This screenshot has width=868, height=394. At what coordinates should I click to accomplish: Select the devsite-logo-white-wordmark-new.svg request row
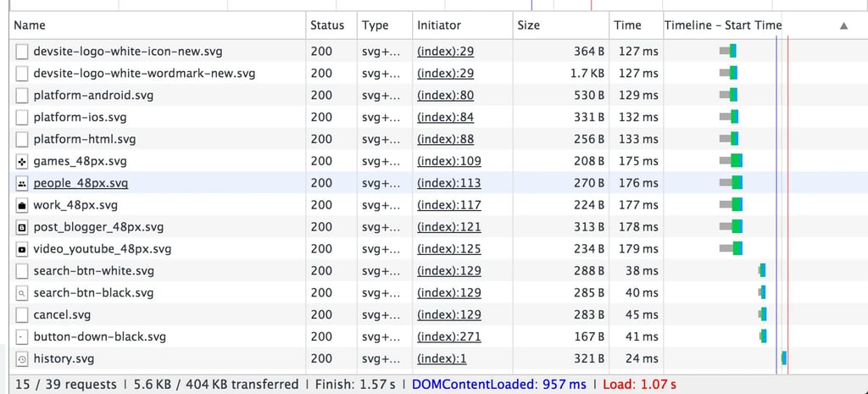click(434, 73)
